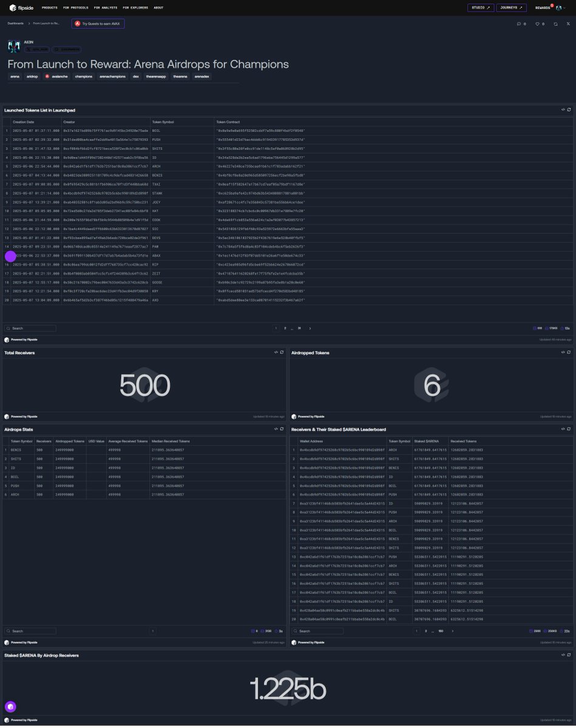576x728 pixels.
Task: Go to page 150 of Receivers Leaderboard
Action: tap(441, 631)
